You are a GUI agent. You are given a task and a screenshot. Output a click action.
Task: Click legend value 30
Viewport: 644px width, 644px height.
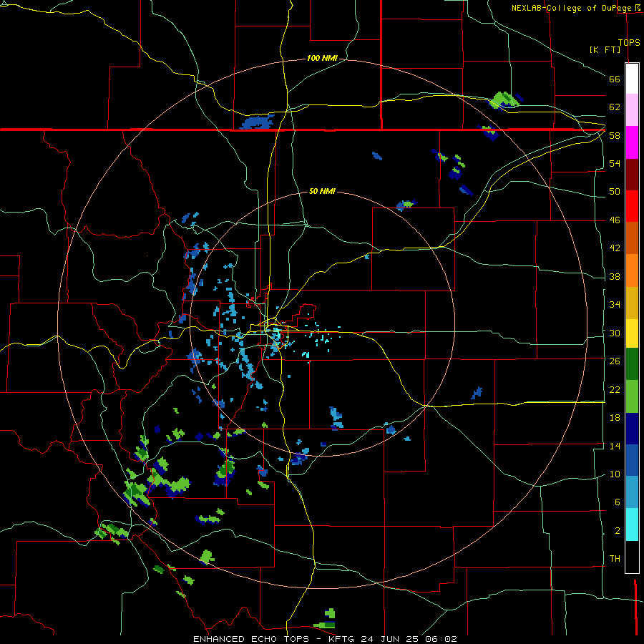pos(615,333)
